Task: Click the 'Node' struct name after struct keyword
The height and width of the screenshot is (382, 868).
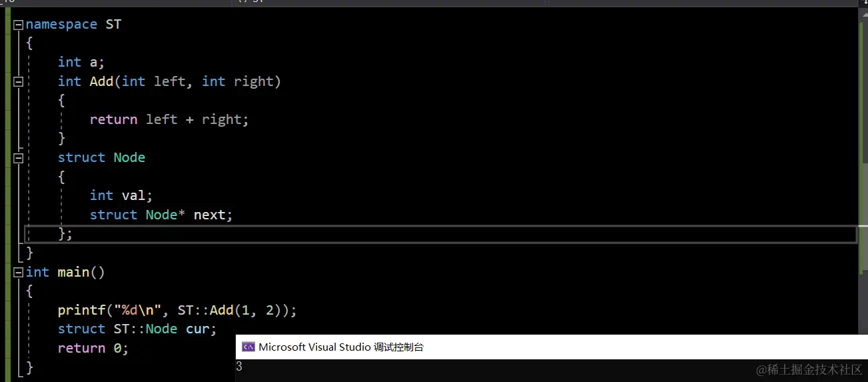Action: click(x=129, y=157)
